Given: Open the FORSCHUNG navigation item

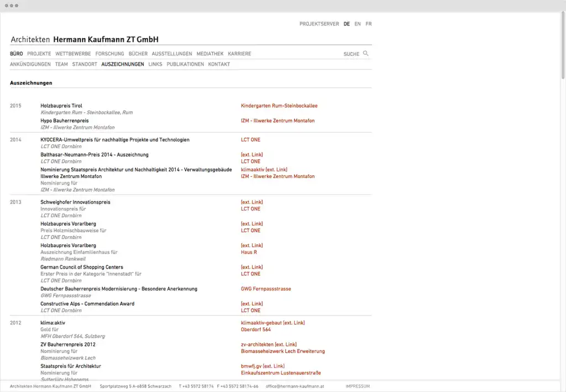Looking at the screenshot, I should point(109,54).
